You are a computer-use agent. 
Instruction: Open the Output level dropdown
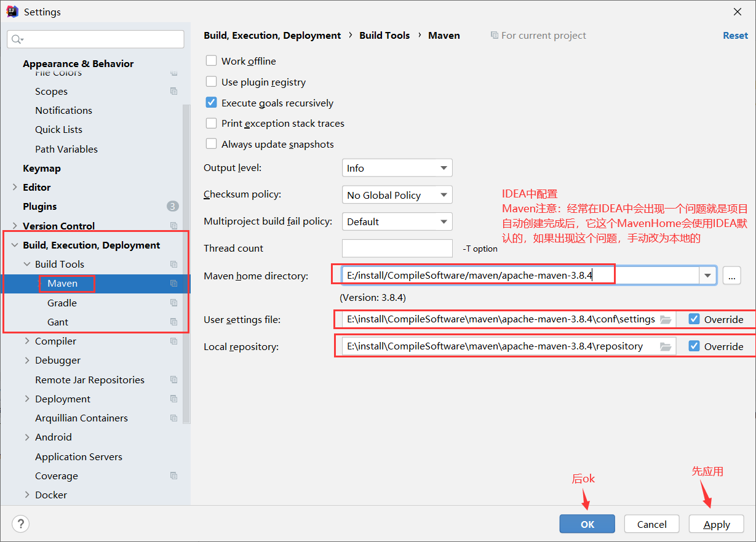(397, 168)
